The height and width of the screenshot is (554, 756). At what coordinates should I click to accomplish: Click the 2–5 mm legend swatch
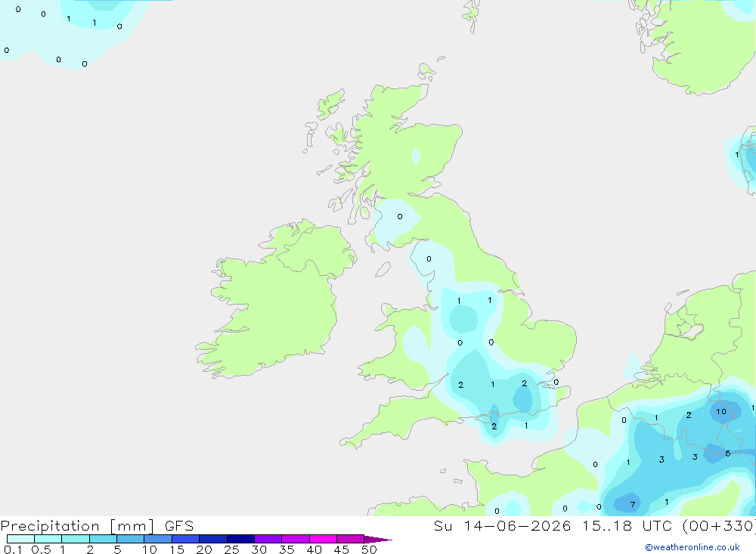103,539
